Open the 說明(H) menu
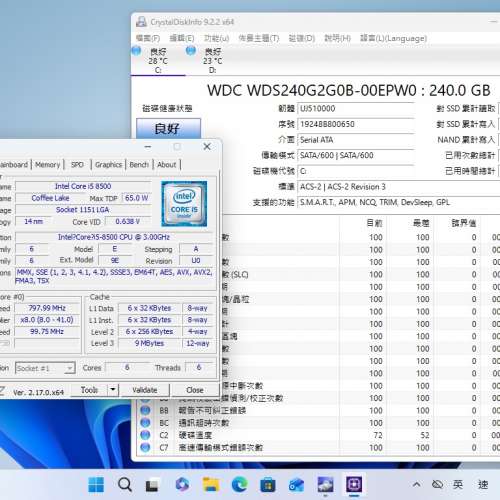Screen dimensions: 500x500 tap(338, 38)
